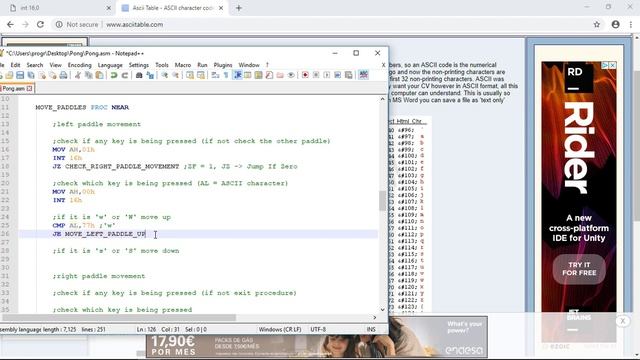
Task: Toggle INS insert mode in status bar
Action: click(x=371, y=329)
